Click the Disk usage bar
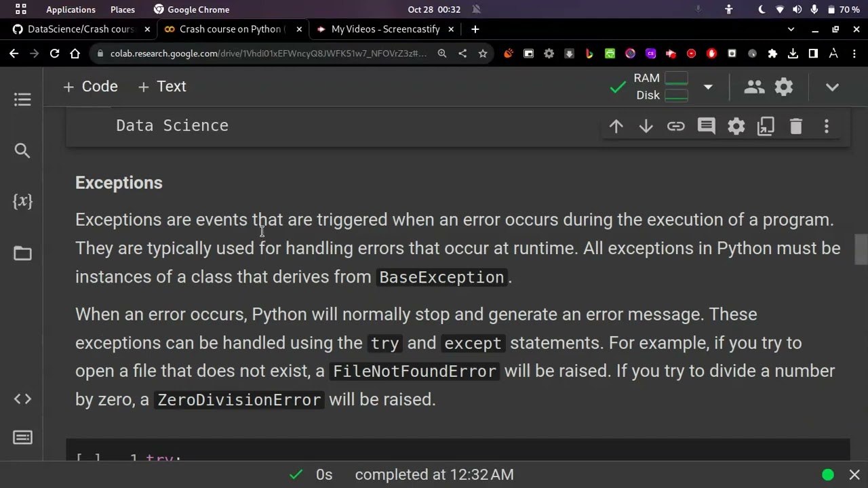Screen dimensions: 868x488 (x=676, y=96)
